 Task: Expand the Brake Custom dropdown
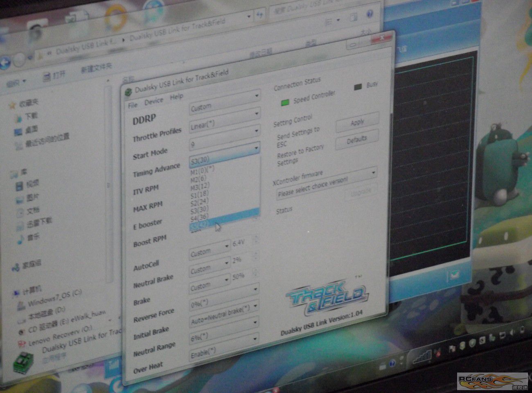click(x=210, y=284)
